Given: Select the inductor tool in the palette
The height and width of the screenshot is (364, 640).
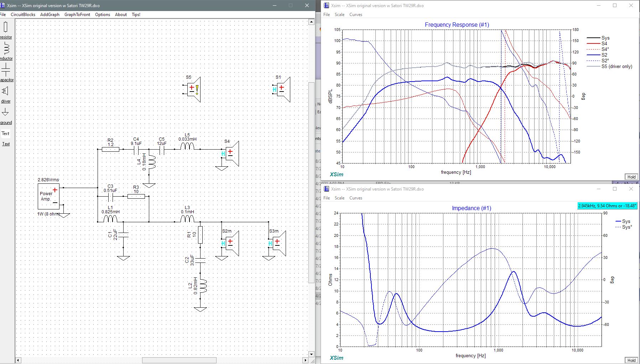Looking at the screenshot, I should coord(6,51).
